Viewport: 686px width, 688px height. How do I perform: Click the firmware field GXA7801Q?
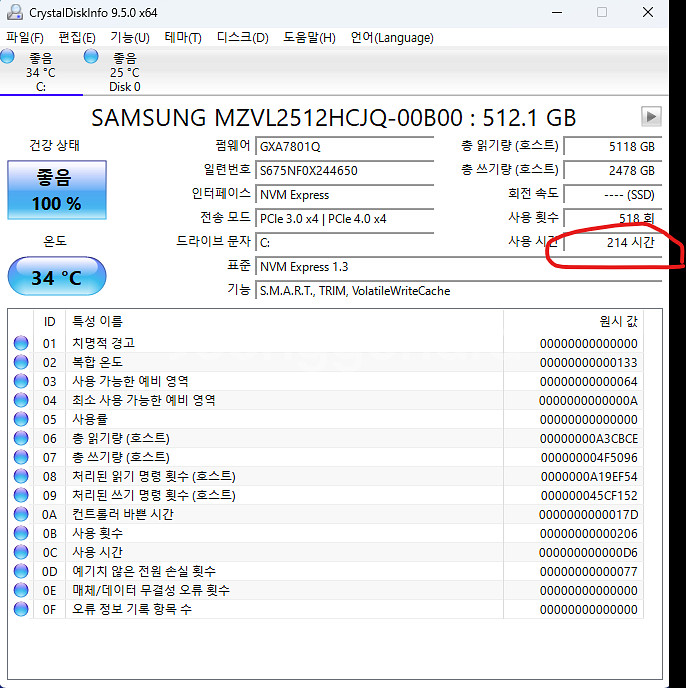(x=345, y=147)
